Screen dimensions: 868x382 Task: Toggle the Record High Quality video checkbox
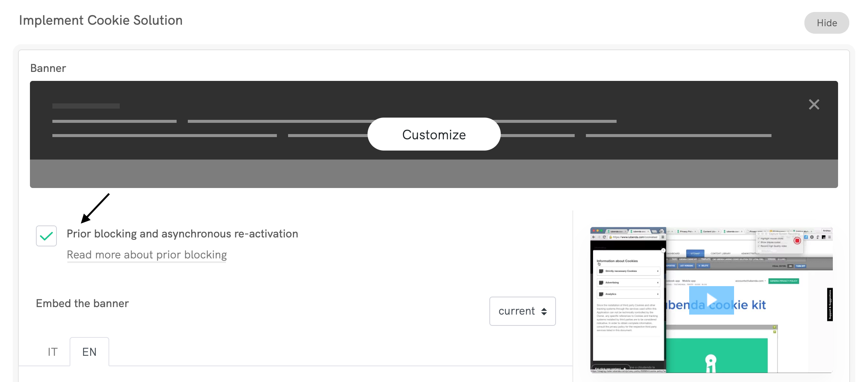point(759,246)
